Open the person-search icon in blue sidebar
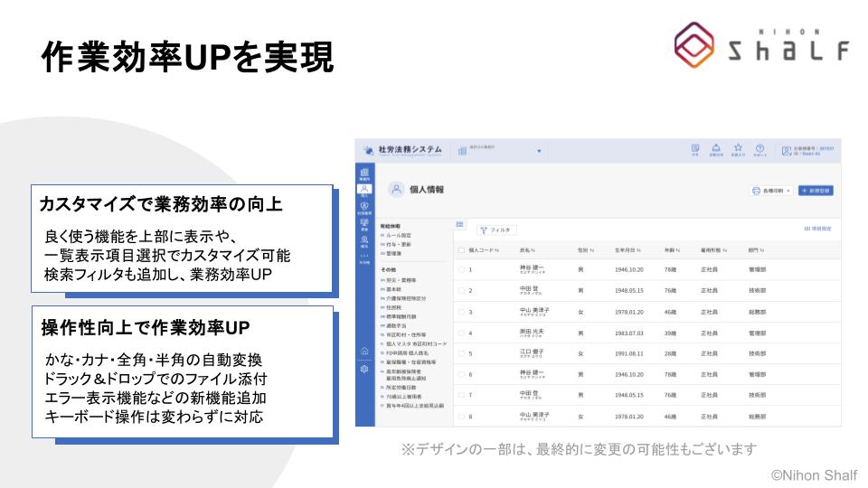 coord(364,239)
